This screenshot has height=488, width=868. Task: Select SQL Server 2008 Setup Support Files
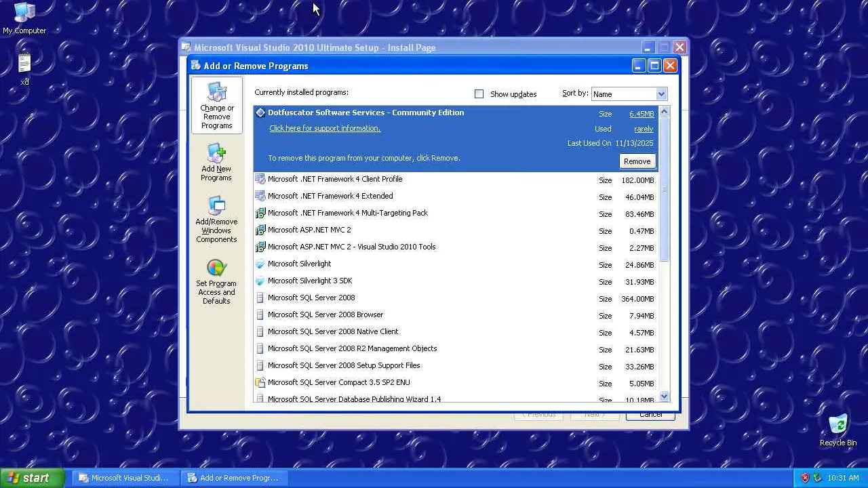[x=455, y=366]
